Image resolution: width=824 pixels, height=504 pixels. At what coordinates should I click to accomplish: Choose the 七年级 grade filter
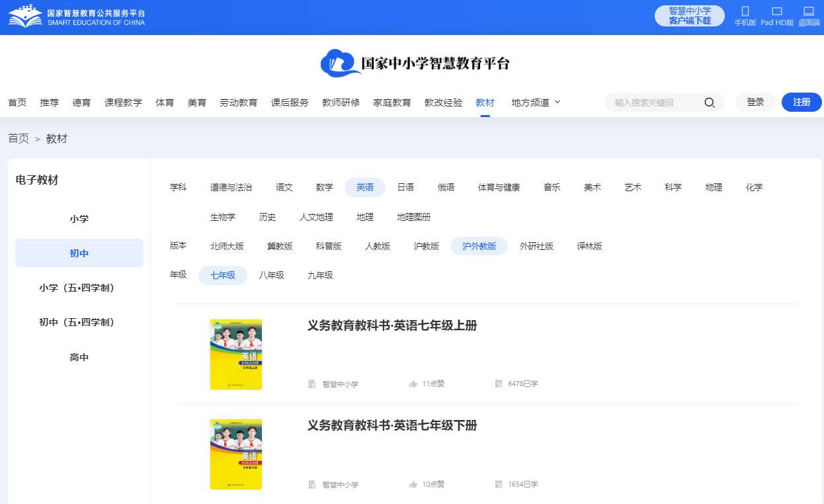click(x=223, y=275)
